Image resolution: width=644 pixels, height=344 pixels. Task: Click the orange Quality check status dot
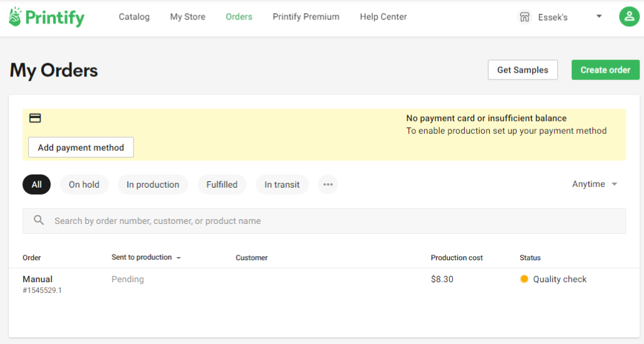coord(524,279)
